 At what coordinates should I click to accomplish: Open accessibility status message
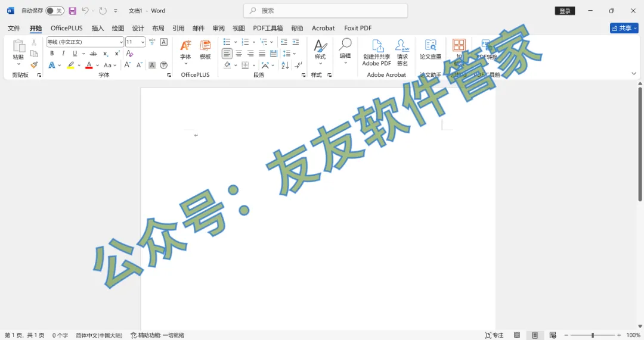157,335
